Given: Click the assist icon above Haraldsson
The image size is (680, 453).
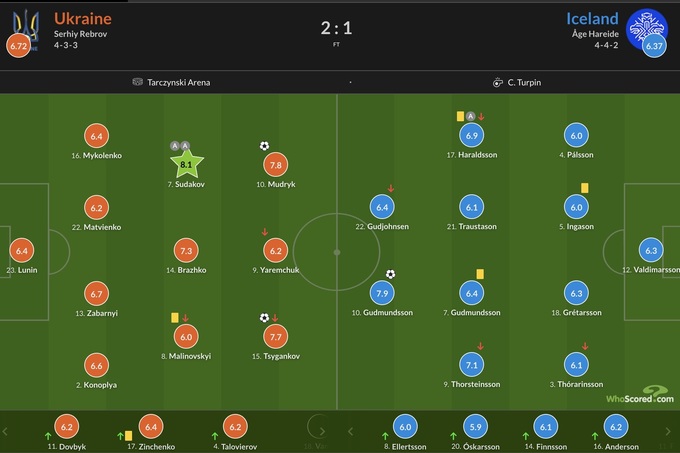Looking at the screenshot, I should click(470, 116).
